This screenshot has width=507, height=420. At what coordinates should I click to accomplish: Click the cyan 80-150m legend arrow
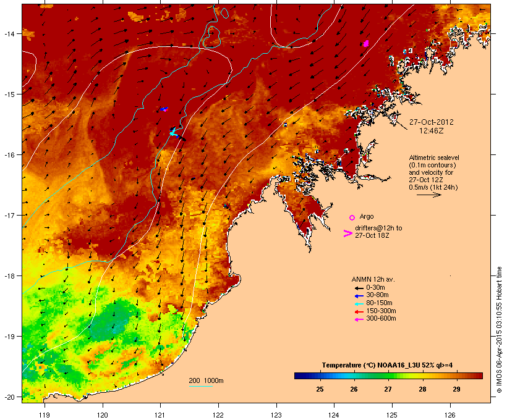(359, 304)
